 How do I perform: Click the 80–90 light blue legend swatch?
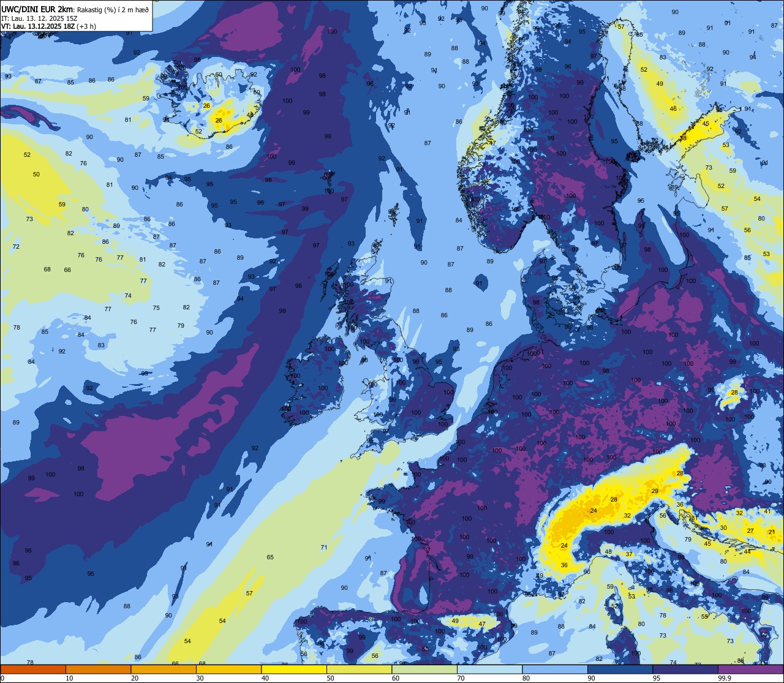tap(555, 670)
